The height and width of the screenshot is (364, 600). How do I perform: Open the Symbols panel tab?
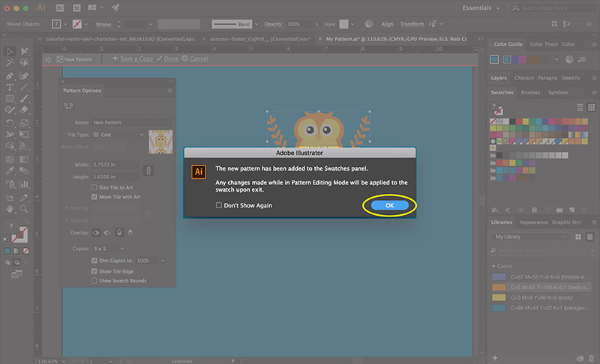coord(558,92)
